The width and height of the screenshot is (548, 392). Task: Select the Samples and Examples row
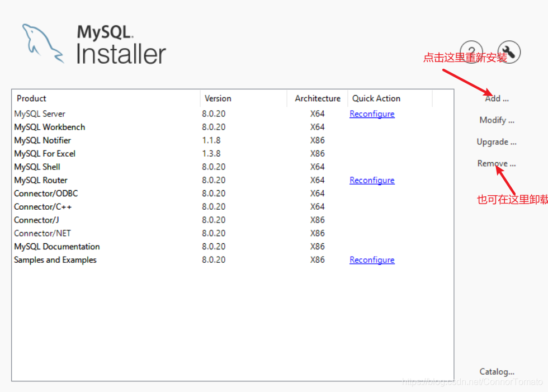point(233,260)
